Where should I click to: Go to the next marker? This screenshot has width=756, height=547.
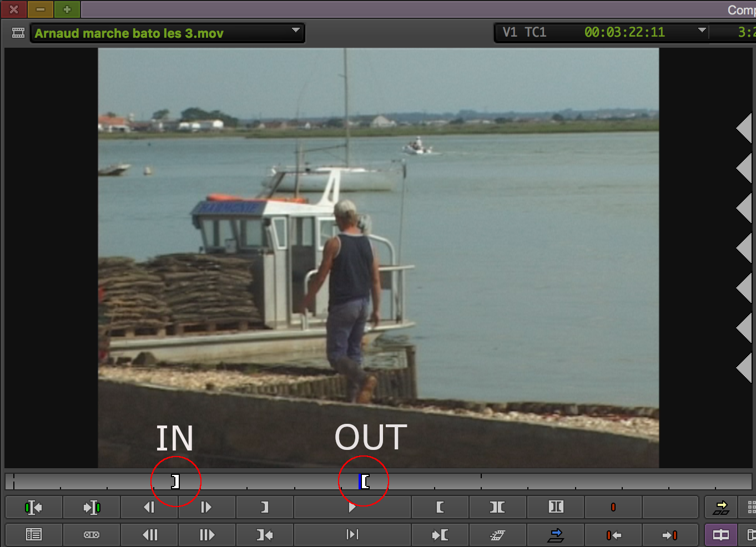click(x=671, y=535)
